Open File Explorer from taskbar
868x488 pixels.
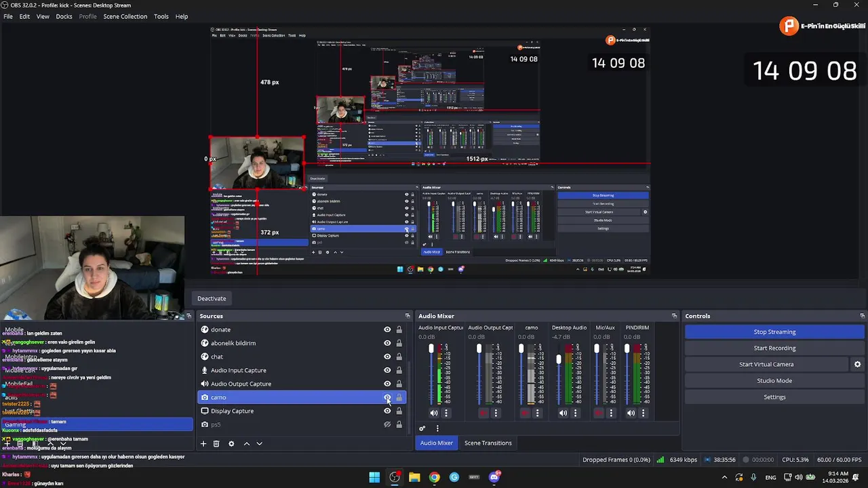click(x=414, y=477)
